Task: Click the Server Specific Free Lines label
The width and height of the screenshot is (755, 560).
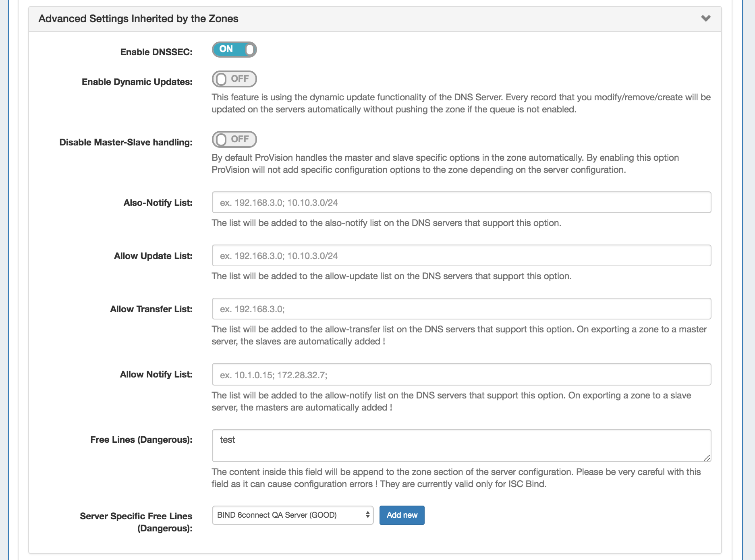Action: 136,522
